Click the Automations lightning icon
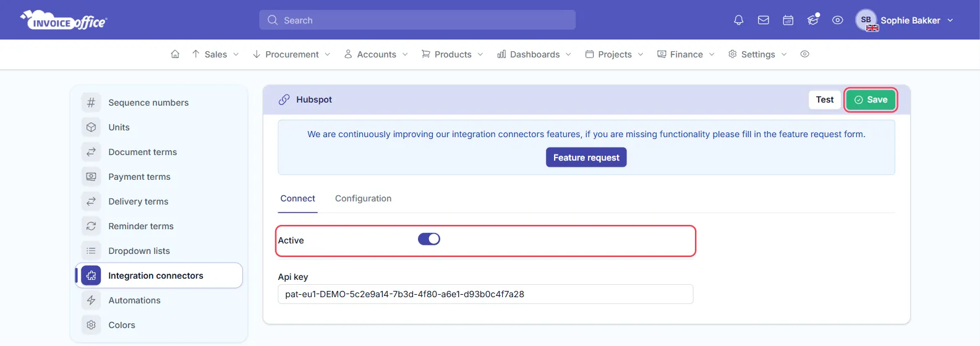Screen dimensions: 980x346 (91, 300)
